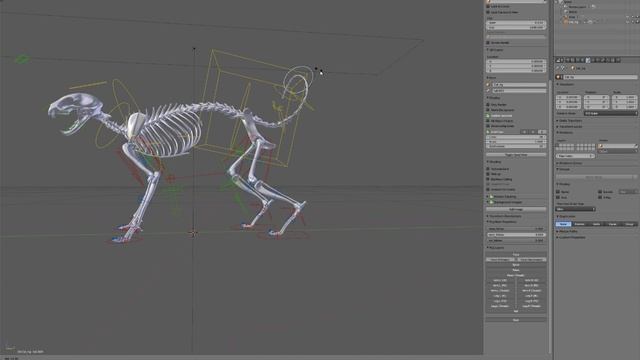Toggle Only Render display checkbox

488,104
